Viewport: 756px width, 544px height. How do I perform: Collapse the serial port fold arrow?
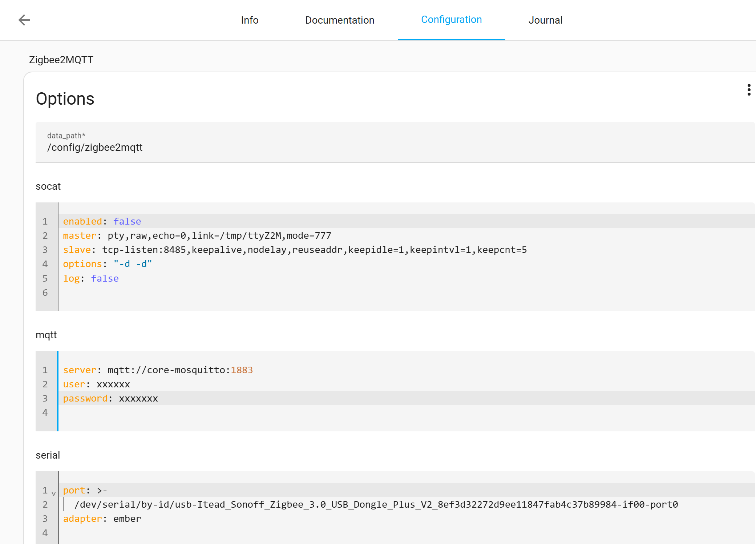[53, 493]
